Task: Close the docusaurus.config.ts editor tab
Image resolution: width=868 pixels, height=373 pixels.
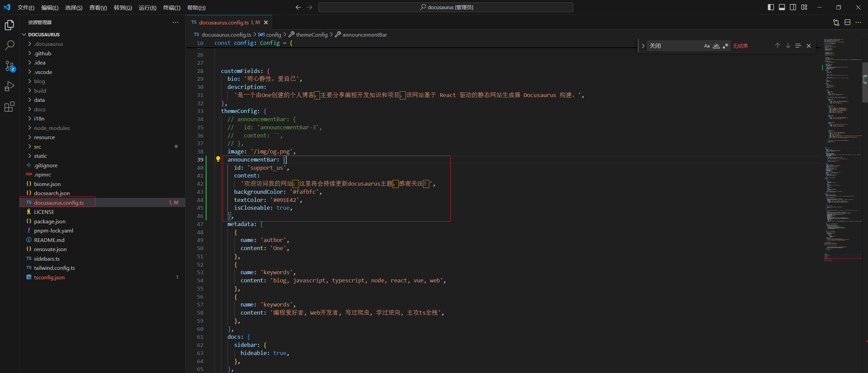Action: (266, 22)
